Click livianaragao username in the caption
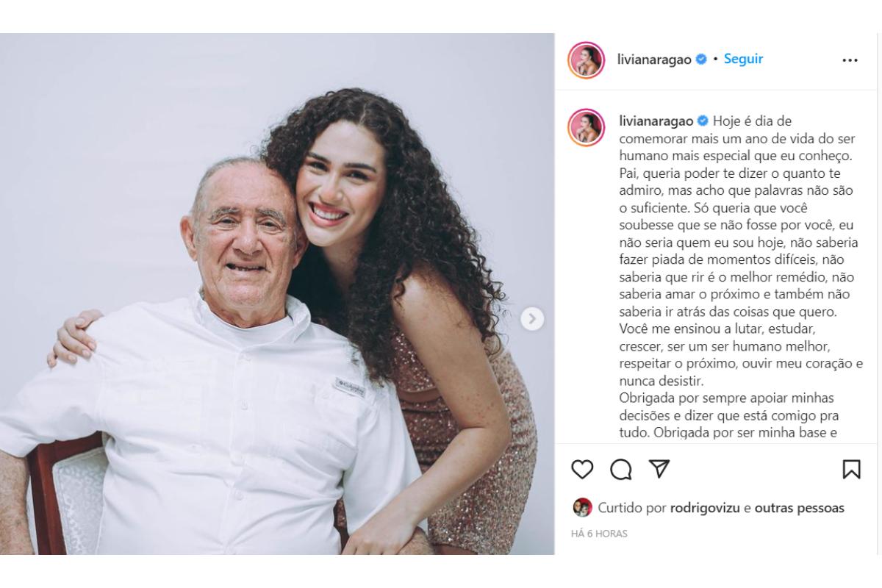The width and height of the screenshot is (882, 588). tap(654, 121)
